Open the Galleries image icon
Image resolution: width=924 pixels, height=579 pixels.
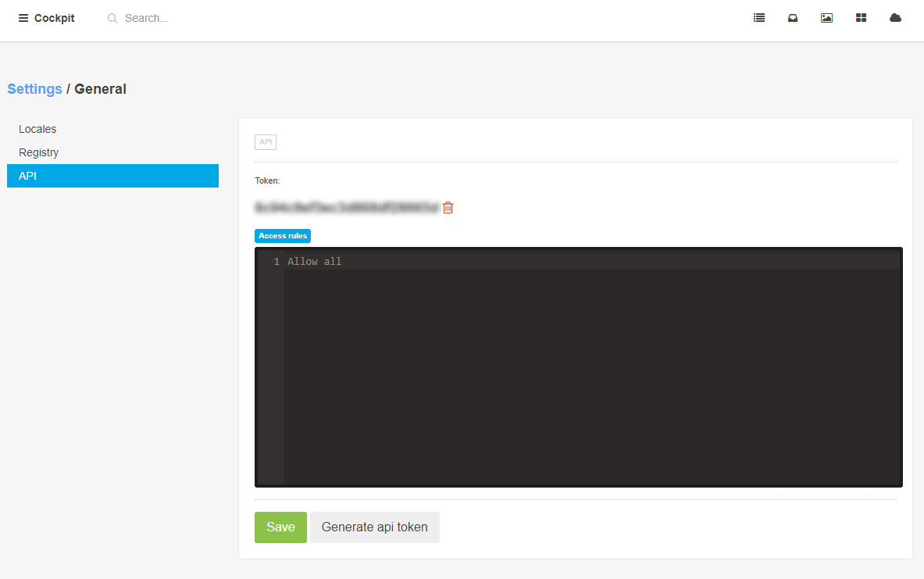point(827,18)
